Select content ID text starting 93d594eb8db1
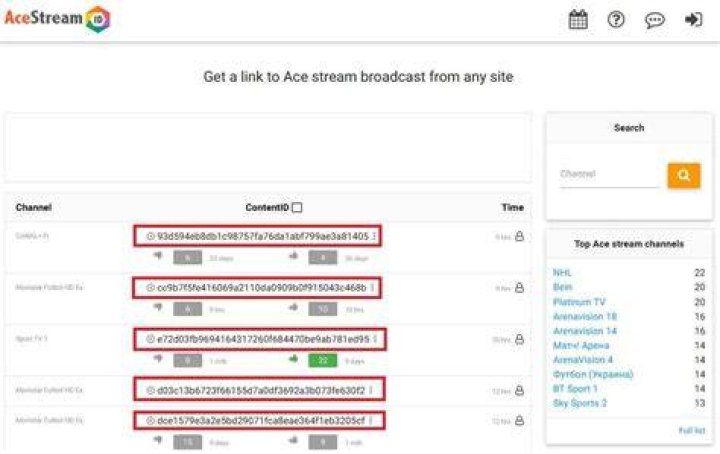The width and height of the screenshot is (720, 454). 263,236
